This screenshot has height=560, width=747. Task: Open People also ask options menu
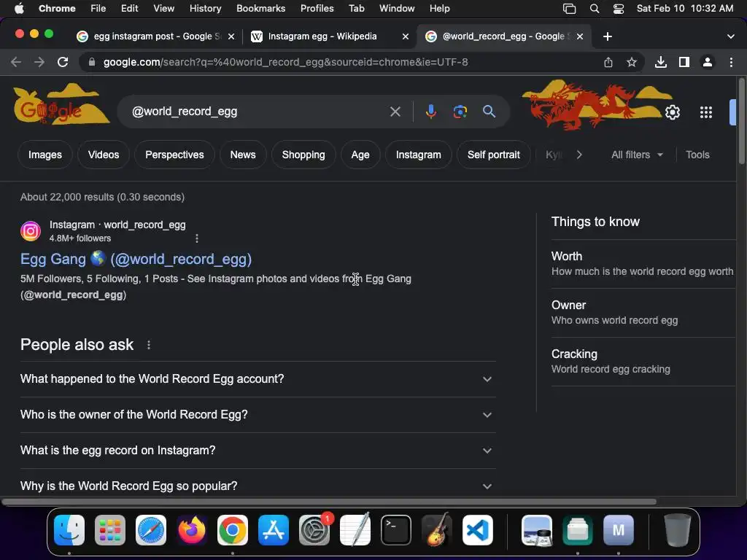pos(149,345)
